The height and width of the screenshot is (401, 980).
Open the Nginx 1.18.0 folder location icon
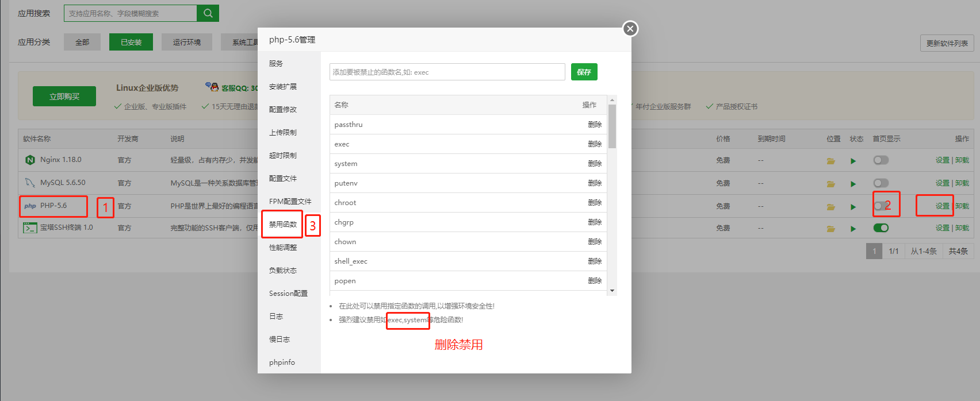(830, 161)
